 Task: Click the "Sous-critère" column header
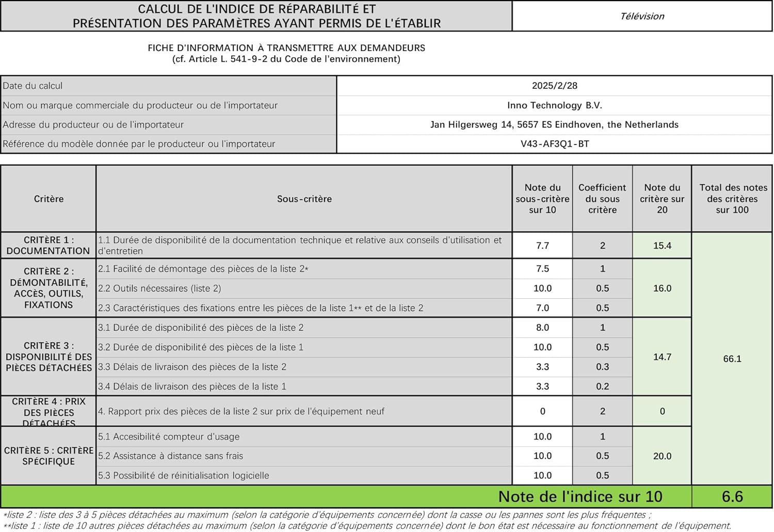coord(304,199)
